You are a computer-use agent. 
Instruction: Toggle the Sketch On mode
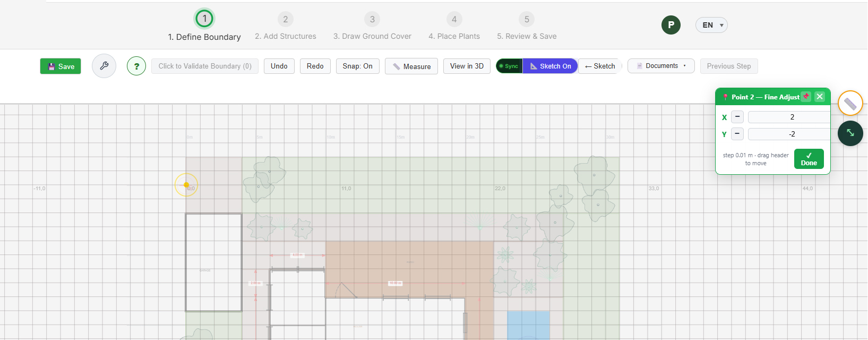pyautogui.click(x=550, y=66)
